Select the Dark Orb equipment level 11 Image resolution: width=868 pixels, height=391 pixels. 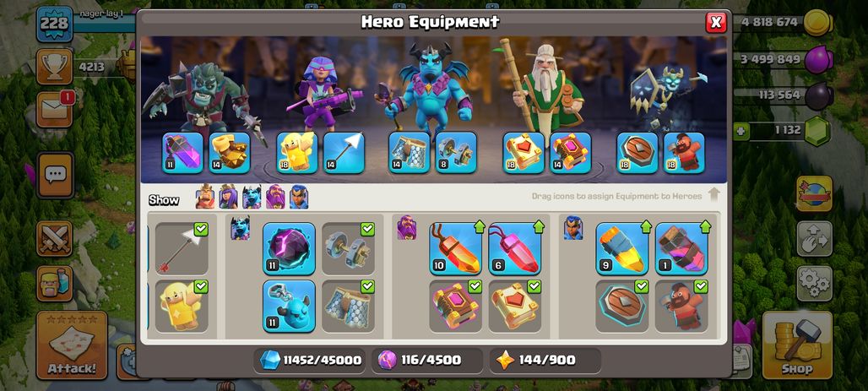[289, 248]
